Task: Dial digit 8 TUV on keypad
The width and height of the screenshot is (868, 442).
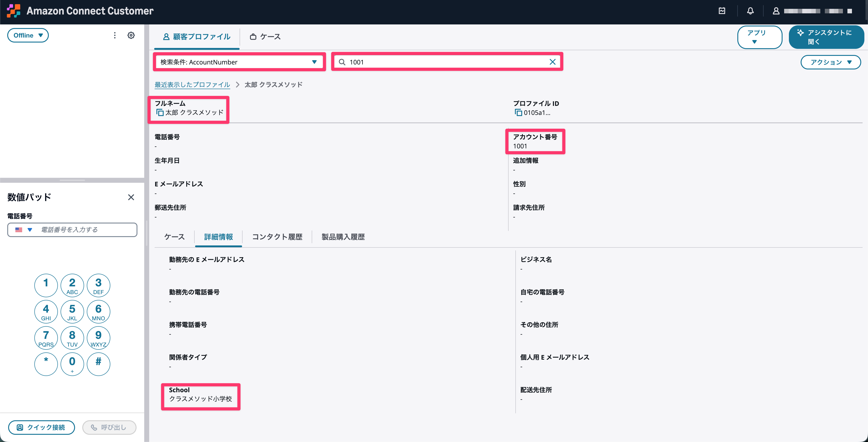Action: [72, 338]
